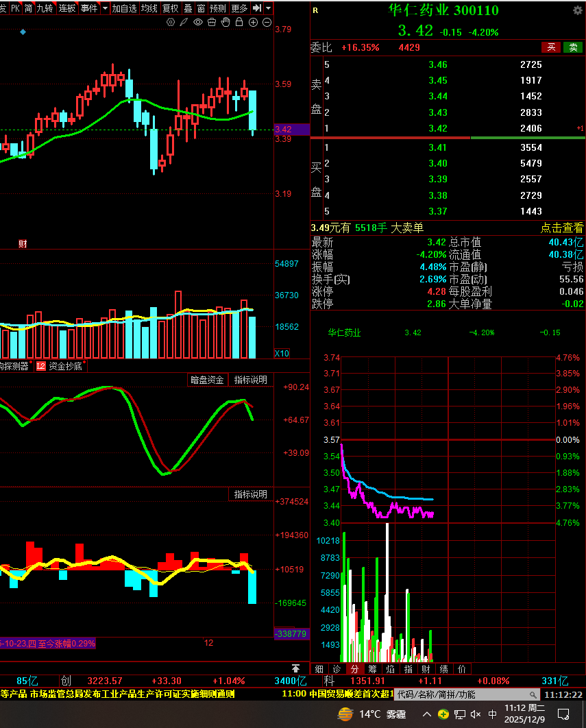This screenshot has width=586, height=728.
Task: Toggle the eye visibility icon on chart
Action: coord(198,22)
